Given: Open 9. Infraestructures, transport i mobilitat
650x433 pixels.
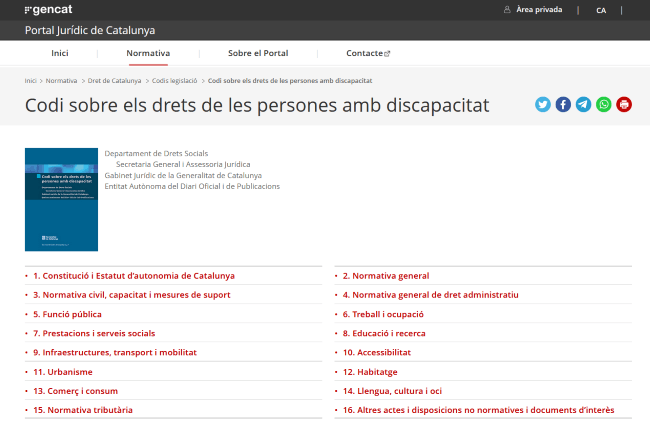Looking at the screenshot, I should (x=115, y=353).
